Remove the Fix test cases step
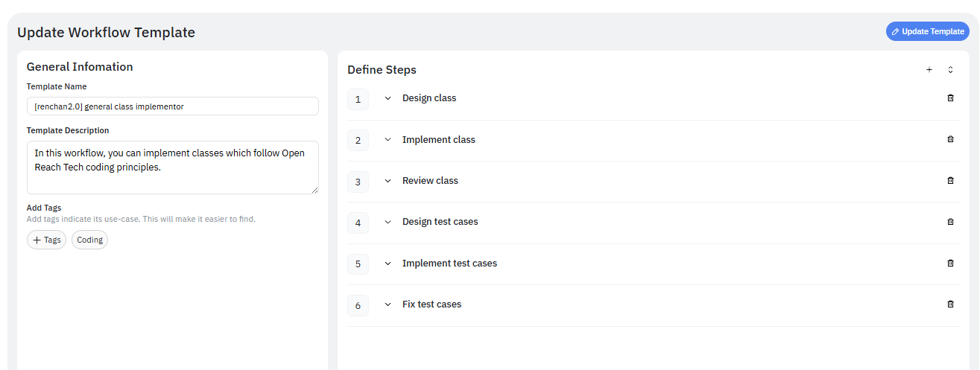980x370 pixels. coord(950,304)
